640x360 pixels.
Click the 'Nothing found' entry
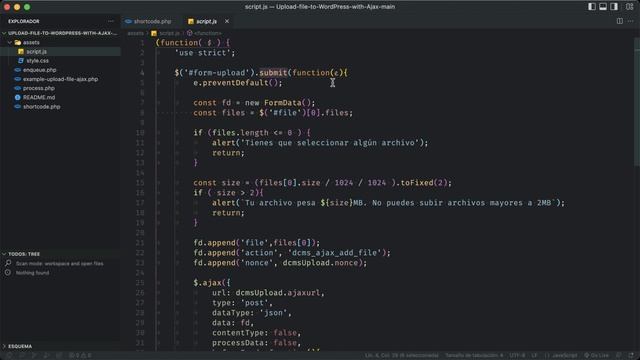tap(32, 273)
